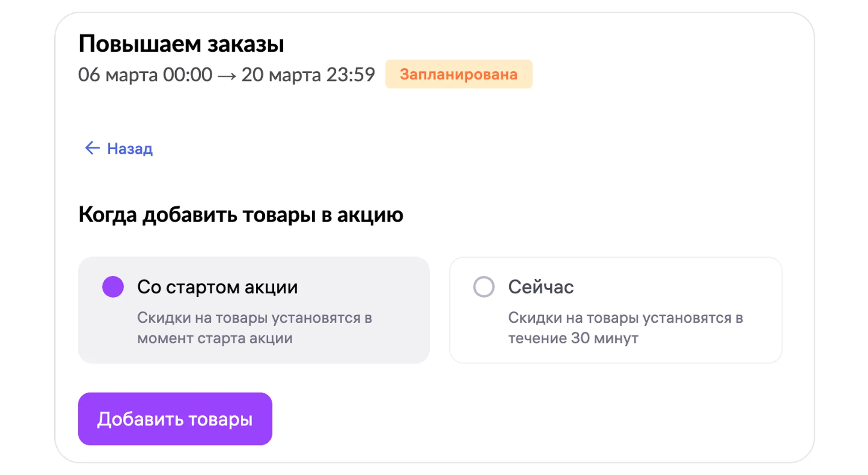Click the orange "Запланирована" status badge

coord(459,74)
